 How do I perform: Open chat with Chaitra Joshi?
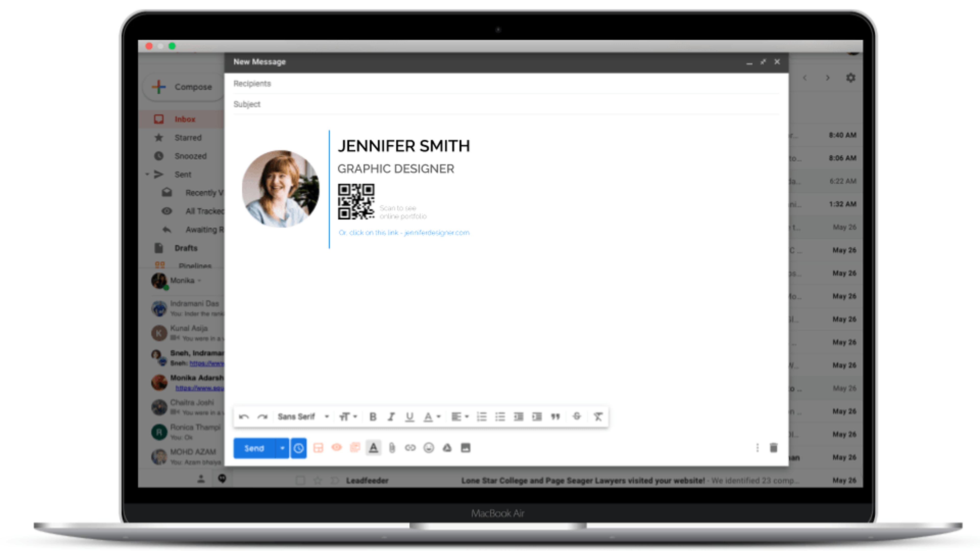point(187,407)
